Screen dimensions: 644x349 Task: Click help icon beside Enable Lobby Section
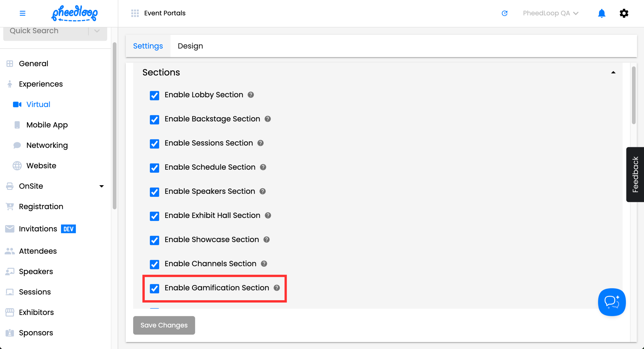pos(251,95)
